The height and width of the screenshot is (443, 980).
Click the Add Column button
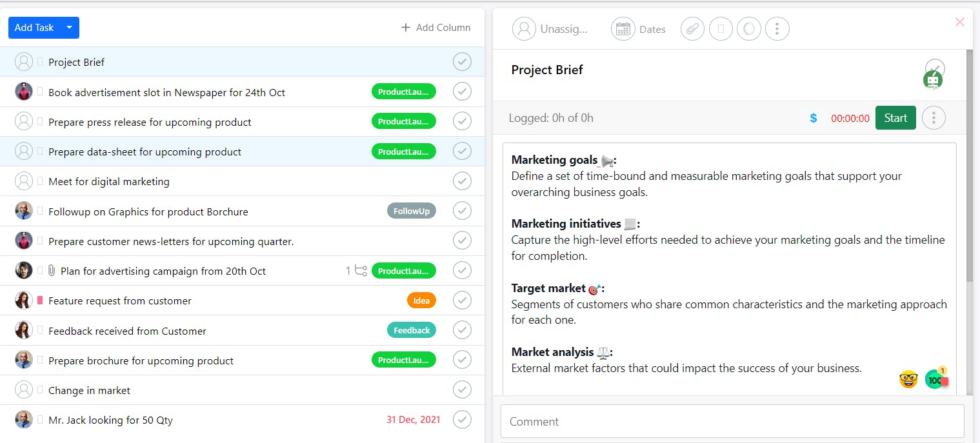(x=435, y=28)
